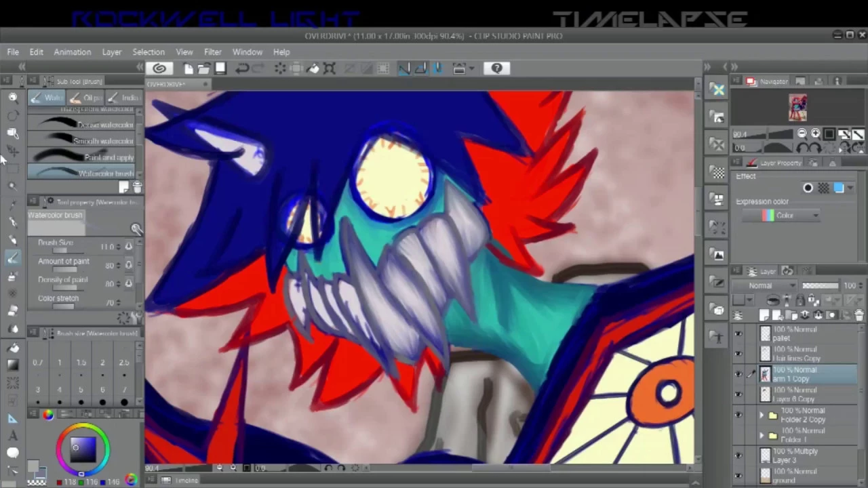Switch to the Oil paint sub tool tab
The width and height of the screenshot is (868, 488).
coord(85,98)
